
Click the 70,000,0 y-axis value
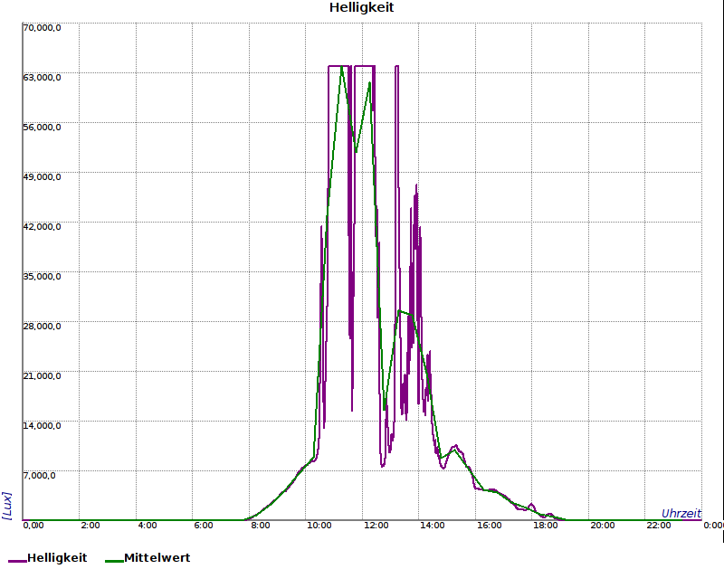[x=42, y=28]
